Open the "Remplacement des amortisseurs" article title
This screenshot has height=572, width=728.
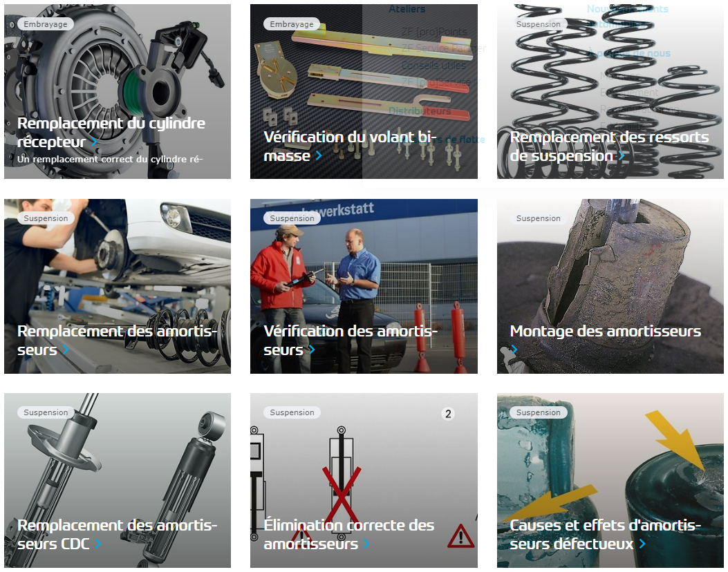point(117,341)
